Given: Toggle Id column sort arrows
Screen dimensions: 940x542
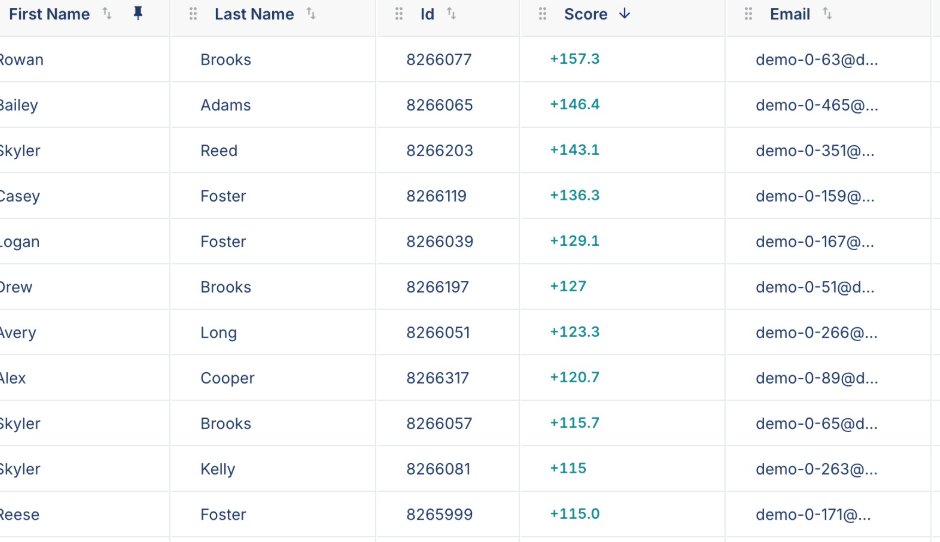Looking at the screenshot, I should (451, 13).
